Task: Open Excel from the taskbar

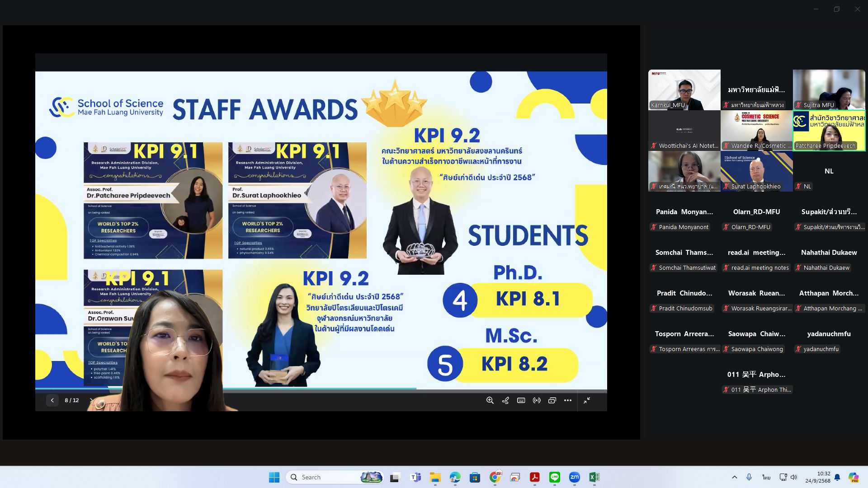Action: [x=594, y=477]
